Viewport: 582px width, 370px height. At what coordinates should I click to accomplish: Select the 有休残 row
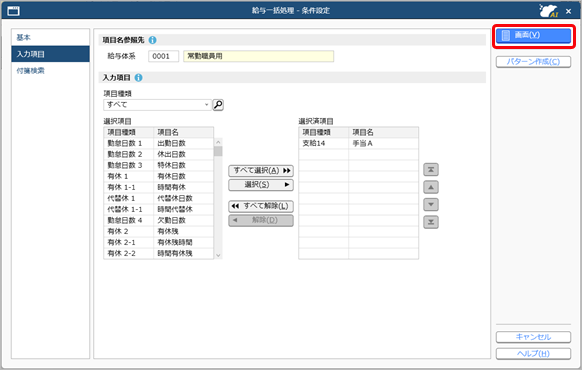[158, 231]
